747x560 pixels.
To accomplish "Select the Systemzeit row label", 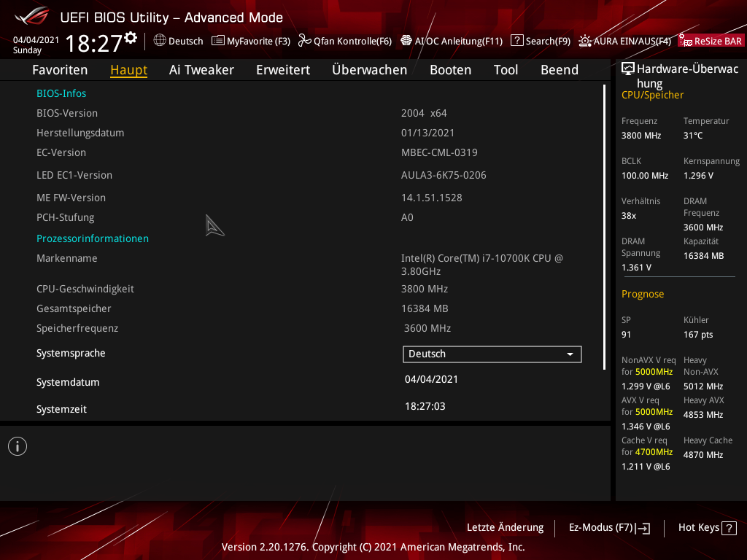I will 61,410.
